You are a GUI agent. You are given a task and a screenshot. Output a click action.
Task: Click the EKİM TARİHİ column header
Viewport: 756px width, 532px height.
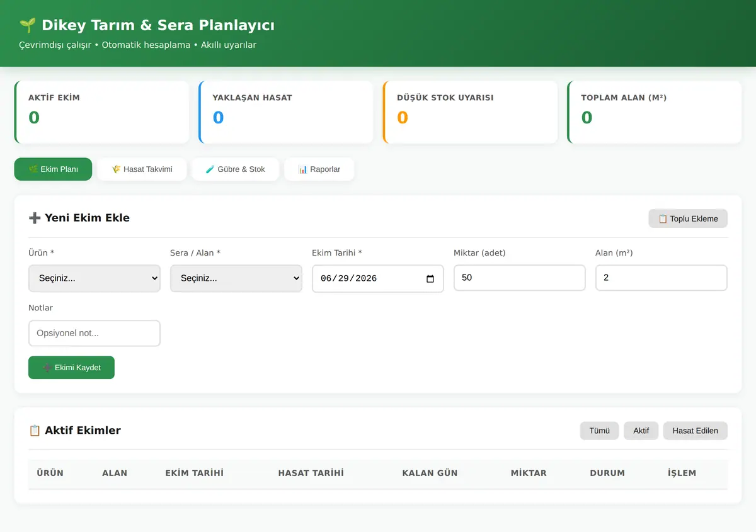pos(194,473)
